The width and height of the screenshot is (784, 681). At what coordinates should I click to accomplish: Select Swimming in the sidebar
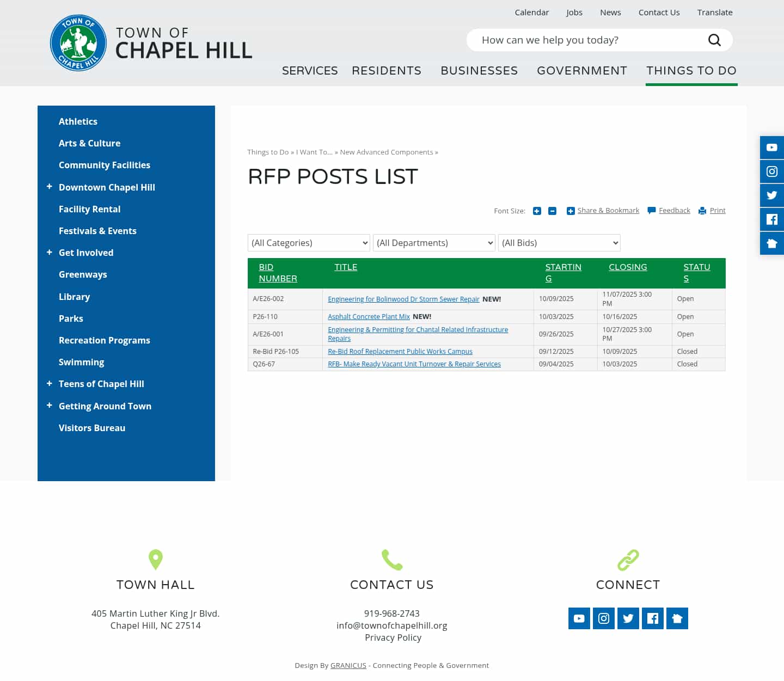(x=81, y=362)
